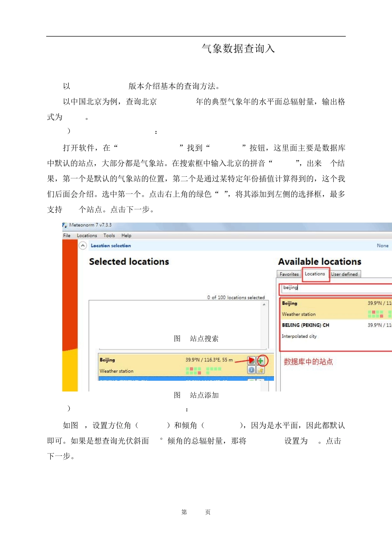Image resolution: width=392 pixels, height=555 pixels.
Task: Click the 'None' label in header bar
Action: [383, 245]
